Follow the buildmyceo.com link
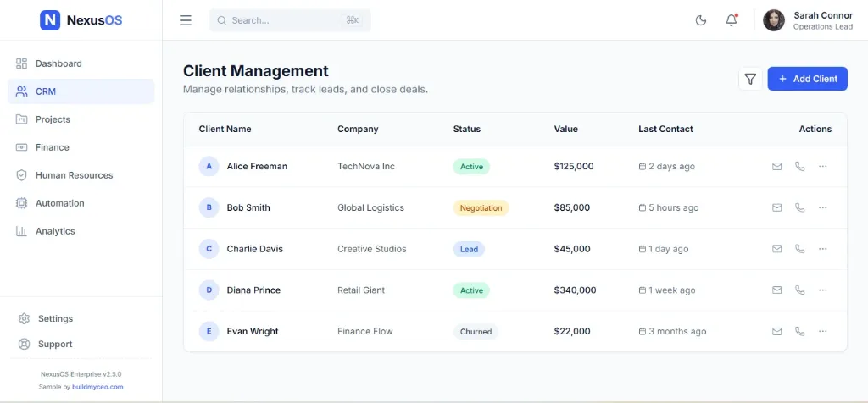Image resolution: width=868 pixels, height=403 pixels. 97,387
